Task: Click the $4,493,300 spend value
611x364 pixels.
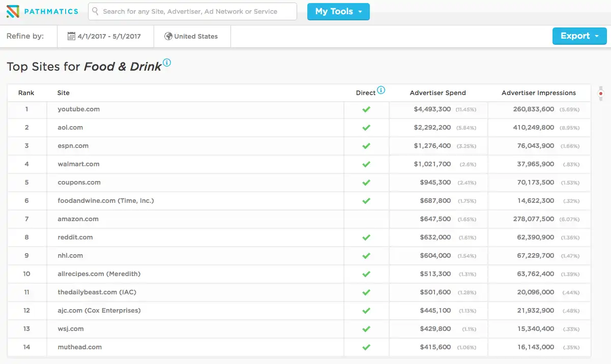Action: tap(432, 109)
